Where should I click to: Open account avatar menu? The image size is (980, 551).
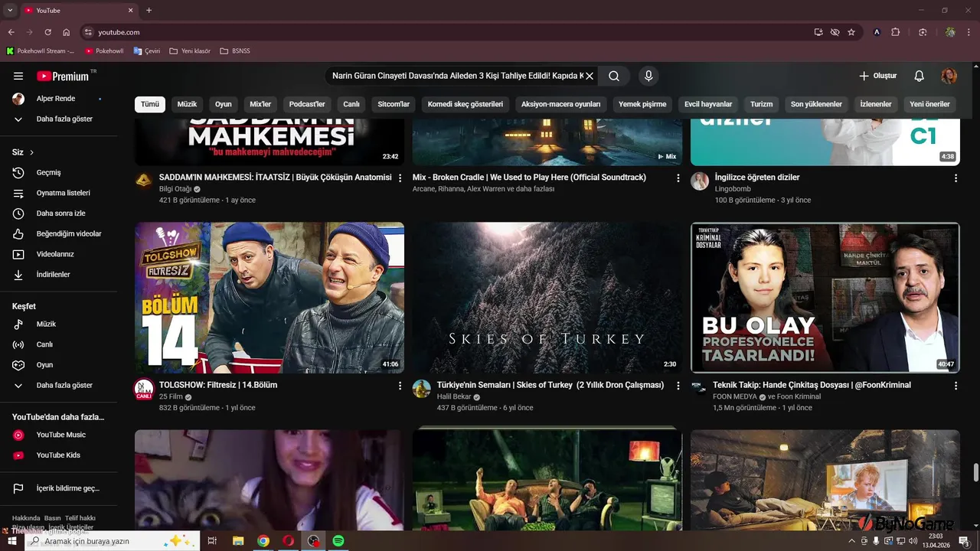(x=949, y=76)
